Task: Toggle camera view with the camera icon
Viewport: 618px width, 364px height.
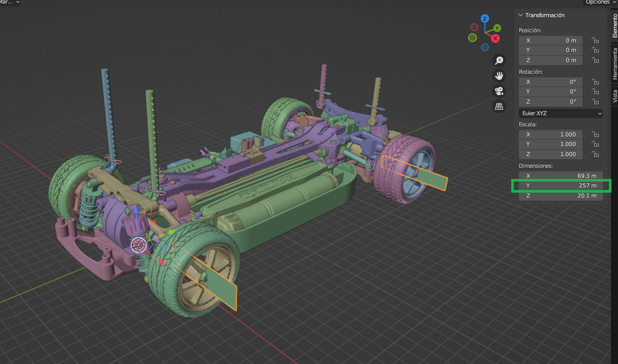Action: pos(499,91)
